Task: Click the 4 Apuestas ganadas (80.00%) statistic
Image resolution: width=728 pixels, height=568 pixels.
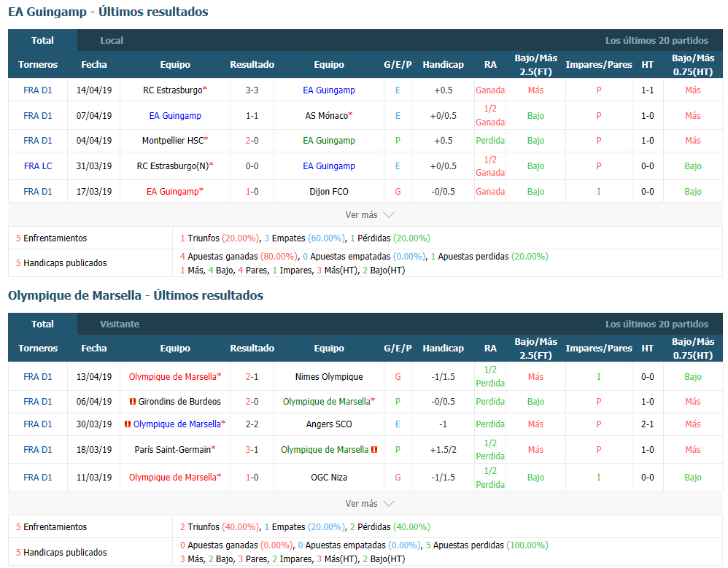Action: (x=239, y=256)
